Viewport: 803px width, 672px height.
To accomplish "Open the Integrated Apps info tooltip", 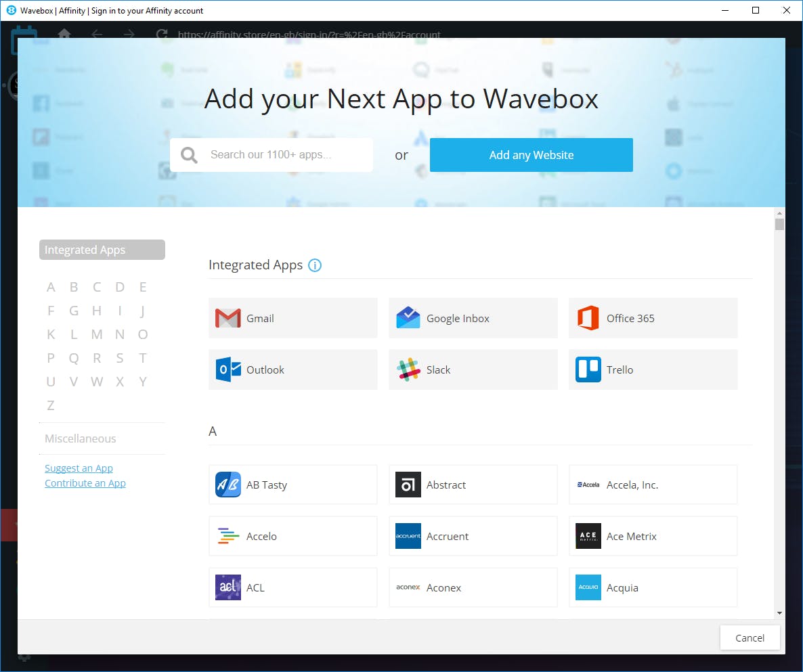I will coord(314,265).
